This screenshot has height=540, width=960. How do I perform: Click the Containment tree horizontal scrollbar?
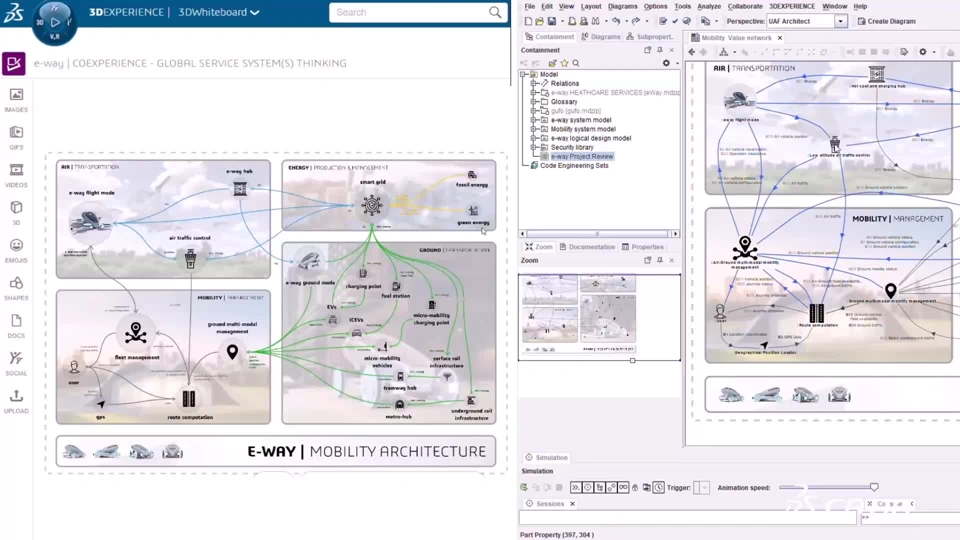(x=599, y=233)
